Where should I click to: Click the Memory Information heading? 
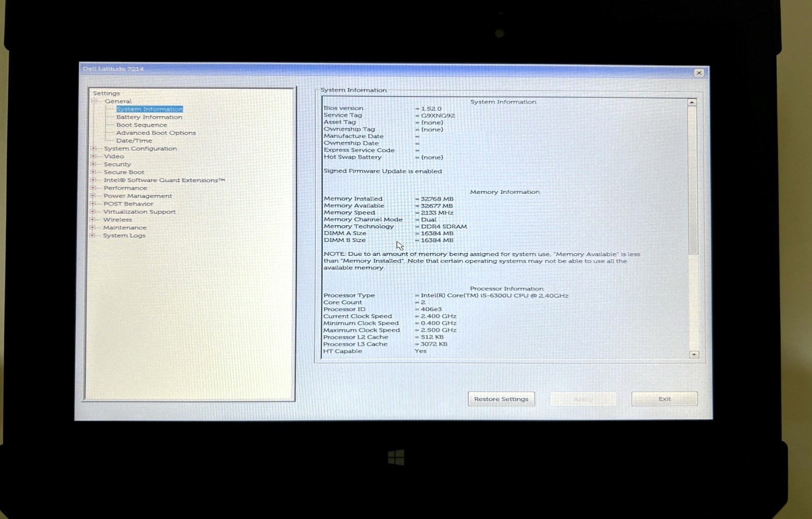pos(504,192)
